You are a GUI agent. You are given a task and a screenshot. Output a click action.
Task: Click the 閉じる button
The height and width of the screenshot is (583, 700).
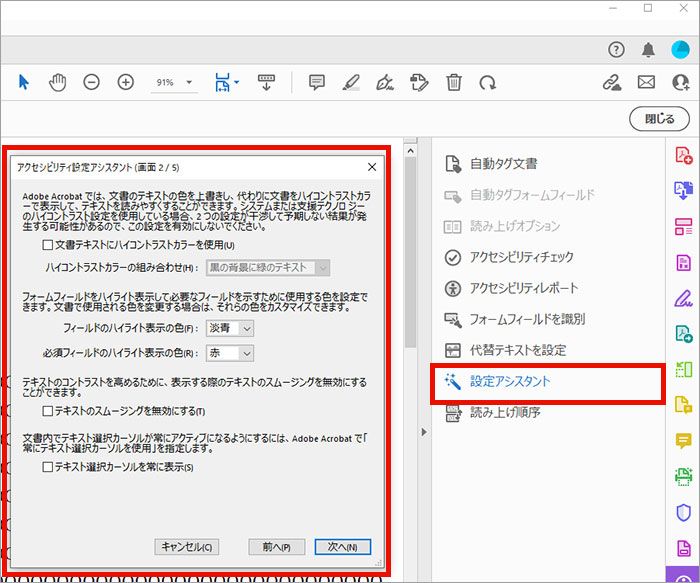pyautogui.click(x=659, y=119)
